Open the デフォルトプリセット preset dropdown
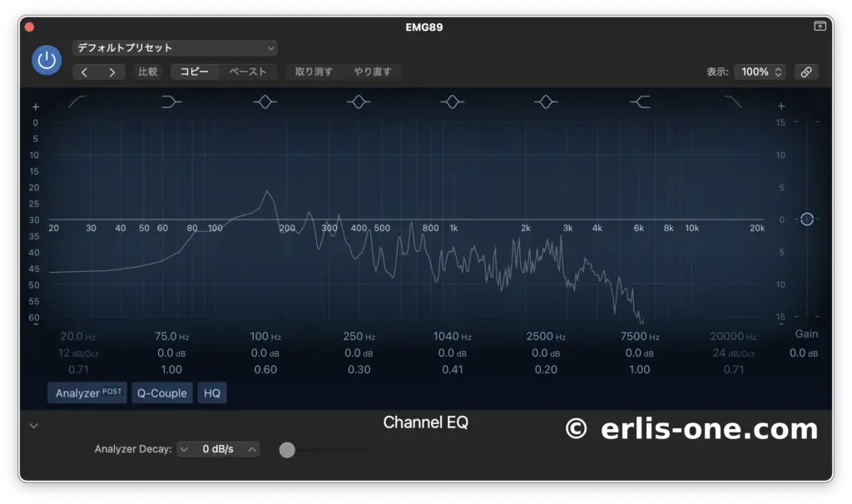The image size is (852, 504). (175, 48)
